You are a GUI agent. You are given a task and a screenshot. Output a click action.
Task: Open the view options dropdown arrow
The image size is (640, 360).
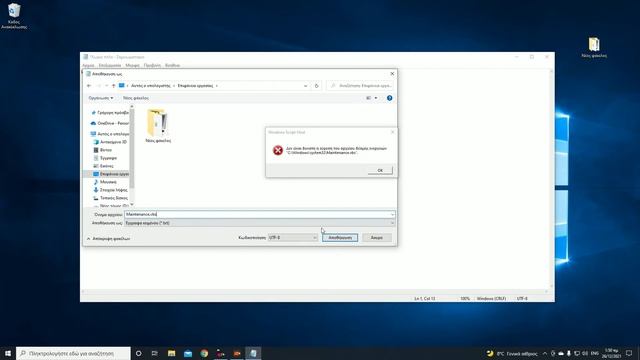[376, 98]
